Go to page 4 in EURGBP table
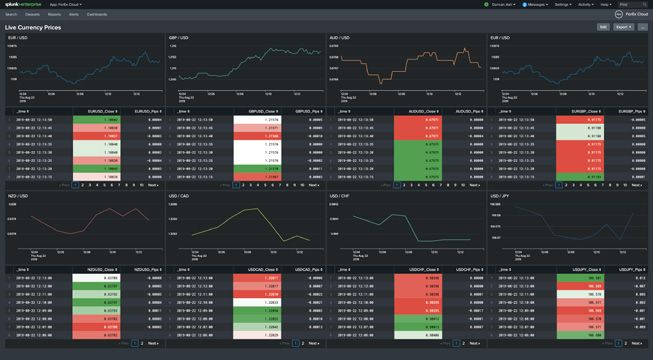This screenshot has height=360, width=653. point(581,185)
